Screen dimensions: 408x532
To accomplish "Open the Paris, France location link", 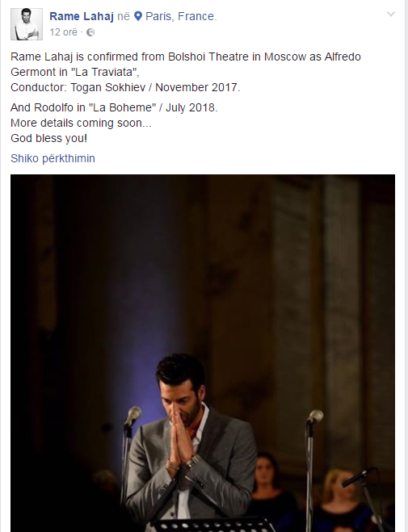I will 181,16.
